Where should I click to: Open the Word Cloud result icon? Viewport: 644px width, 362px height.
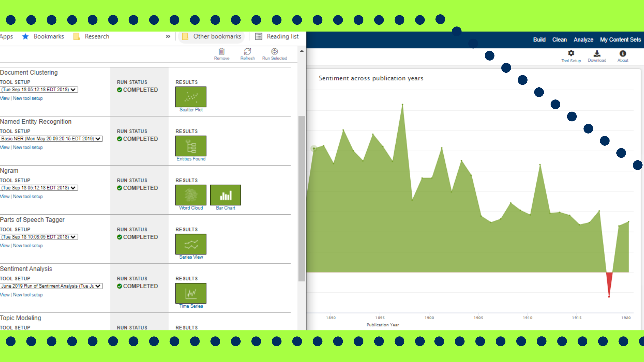click(191, 195)
